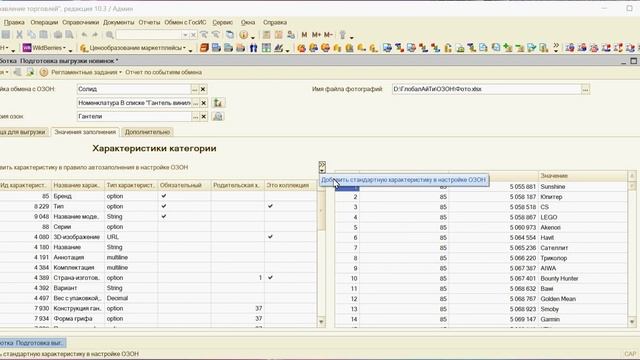
Task: Open the calendar icon
Action: [278, 35]
